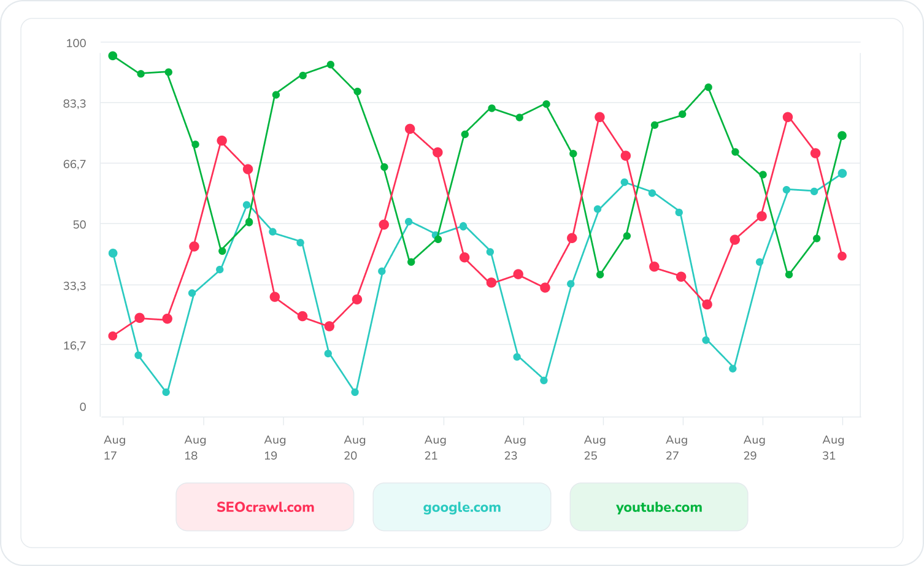Select the Aug 19 axis label

tap(274, 448)
